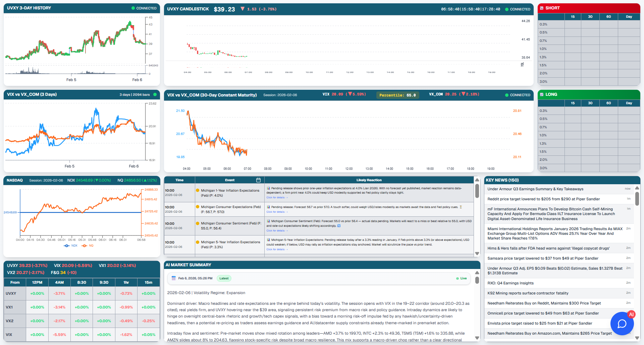Click the LONG panel header icon

pos(541,94)
